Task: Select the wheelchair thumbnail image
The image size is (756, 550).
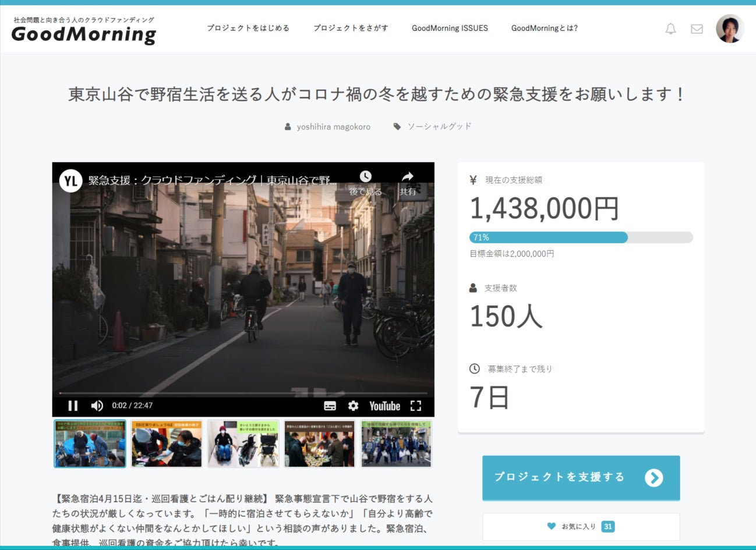Action: click(x=243, y=443)
